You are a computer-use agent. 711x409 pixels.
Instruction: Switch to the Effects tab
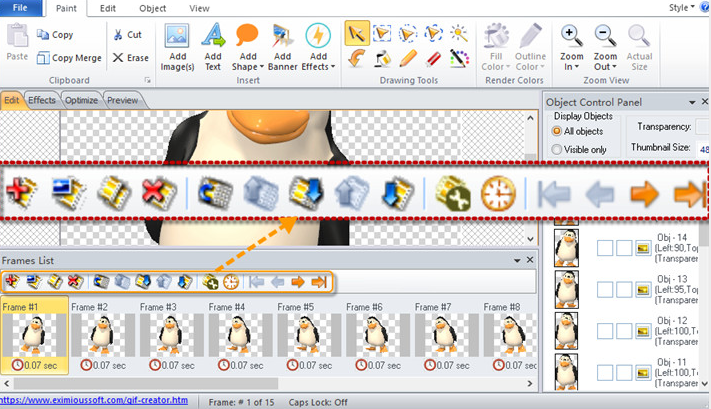click(42, 100)
